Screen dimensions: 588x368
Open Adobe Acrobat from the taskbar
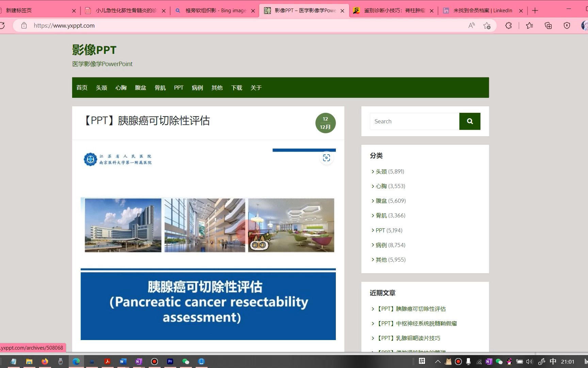point(108,362)
